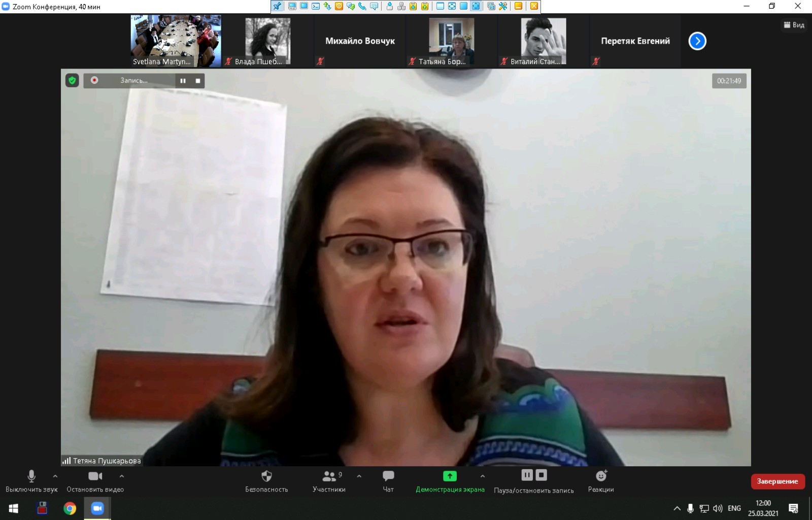Pause recording using bottom toolbar pause icon

point(527,475)
